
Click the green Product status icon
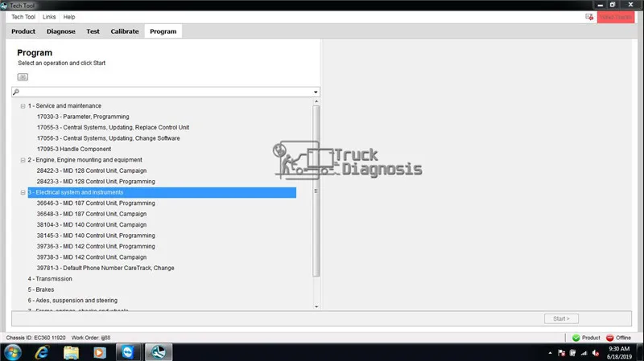coord(576,338)
